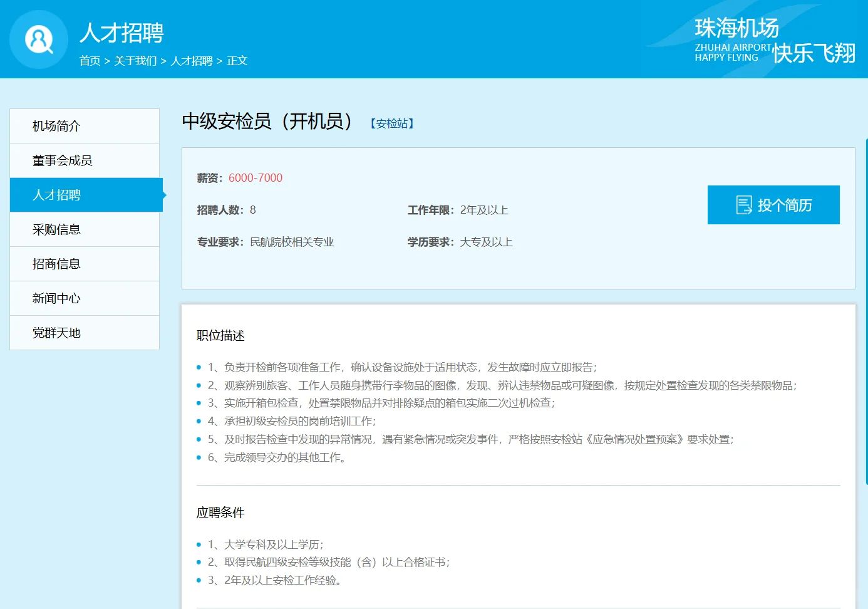Screen dimensions: 868x609
Task: Click the requirement 取得民航四级安检等级技能（含）以上合格证书
Action: [329, 562]
